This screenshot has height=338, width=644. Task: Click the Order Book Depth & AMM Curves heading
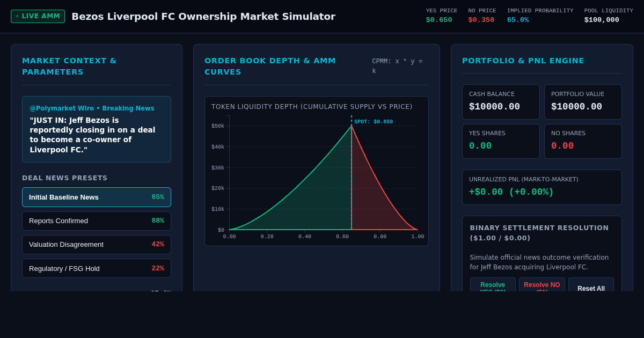click(x=270, y=67)
